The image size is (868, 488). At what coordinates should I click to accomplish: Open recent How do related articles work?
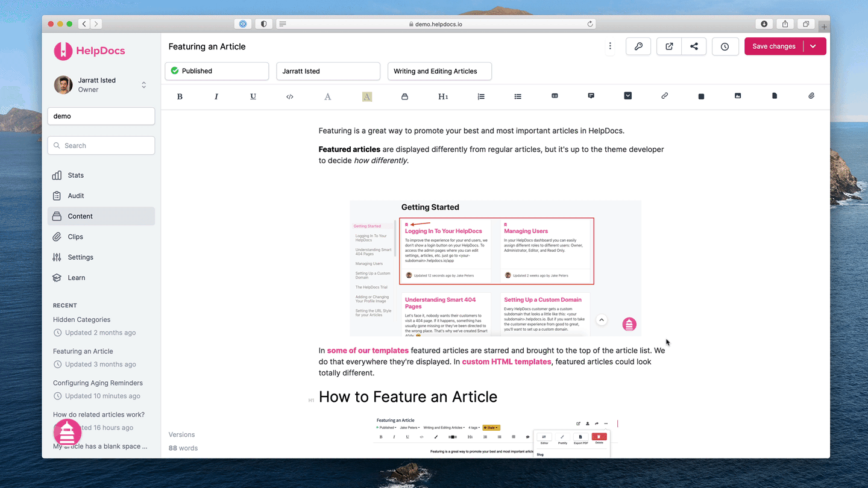point(99,414)
